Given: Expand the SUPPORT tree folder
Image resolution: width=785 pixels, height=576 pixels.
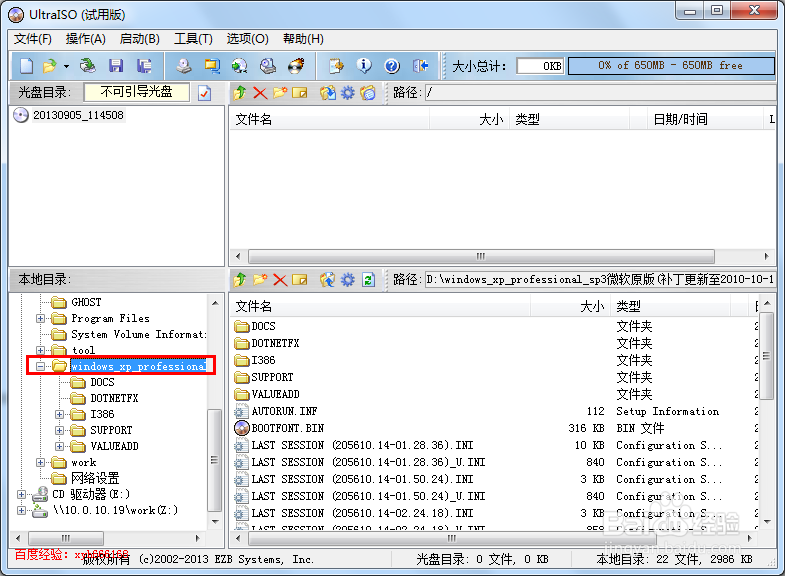Looking at the screenshot, I should [x=59, y=430].
